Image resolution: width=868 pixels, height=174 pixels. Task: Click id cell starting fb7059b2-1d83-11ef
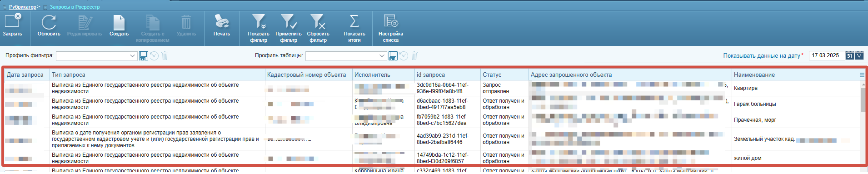click(448, 120)
